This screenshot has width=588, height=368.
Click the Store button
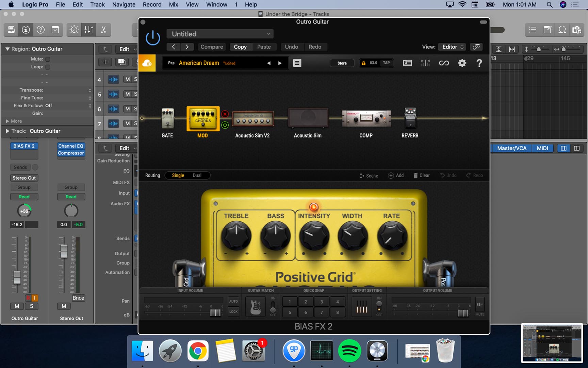pos(342,63)
